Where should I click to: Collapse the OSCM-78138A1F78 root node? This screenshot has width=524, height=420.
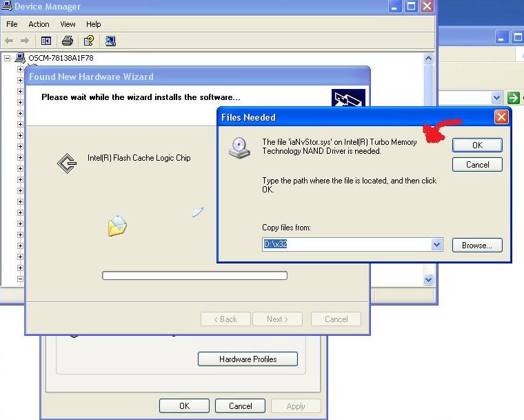tap(7, 58)
